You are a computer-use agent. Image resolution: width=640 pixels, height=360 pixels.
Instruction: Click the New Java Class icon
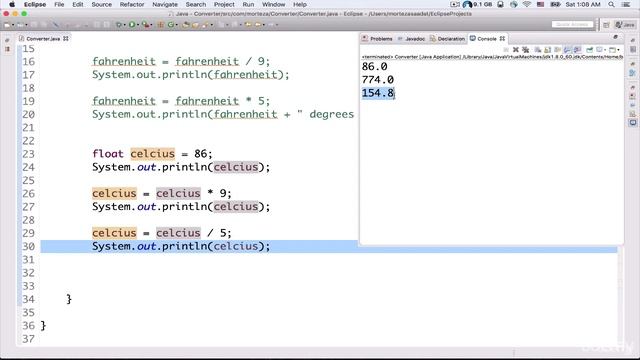coord(171,25)
